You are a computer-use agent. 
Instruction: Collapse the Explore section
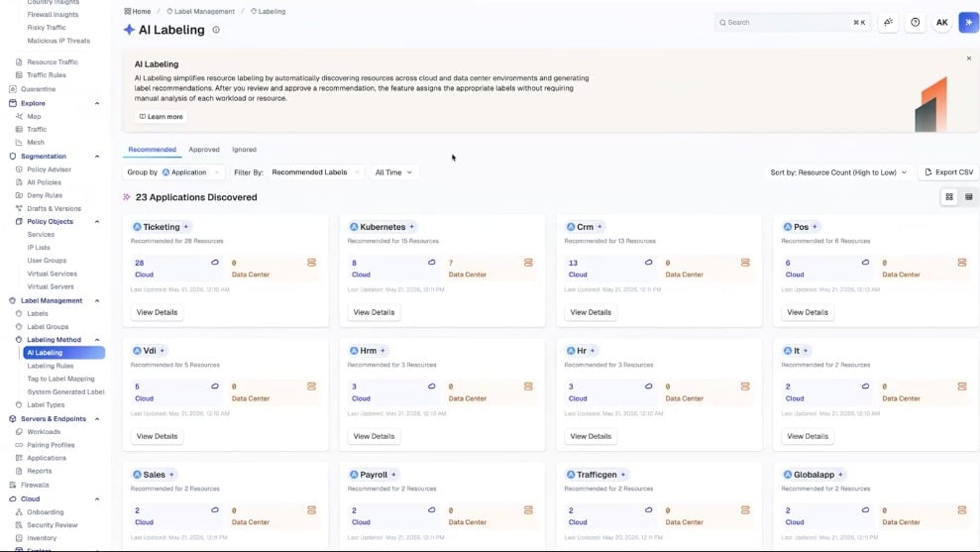point(97,103)
